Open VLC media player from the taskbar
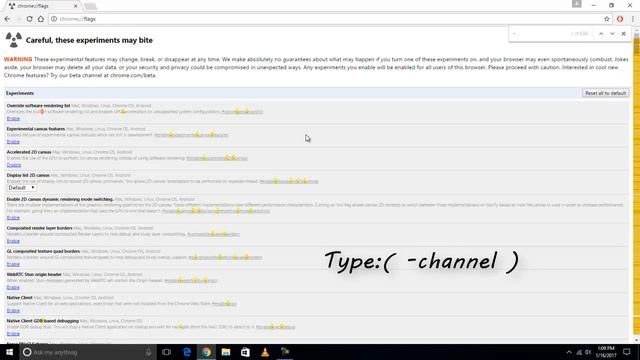This screenshot has width=640, height=360. click(x=265, y=352)
